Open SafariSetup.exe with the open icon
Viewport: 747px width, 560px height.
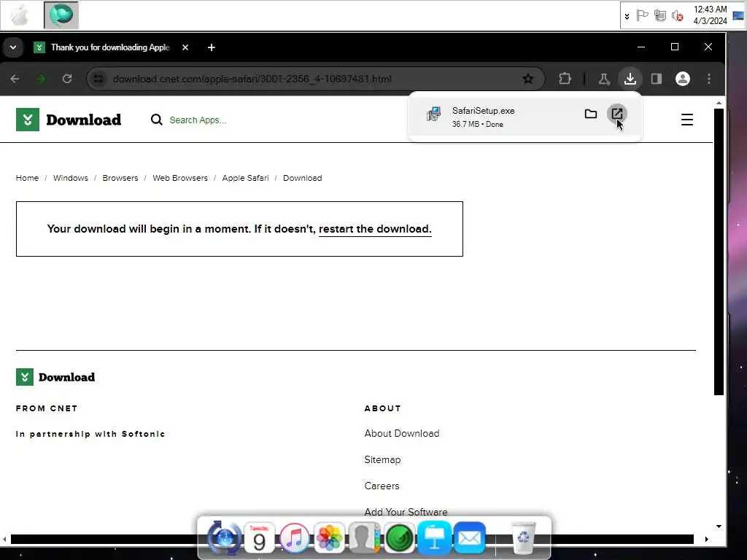tap(617, 114)
